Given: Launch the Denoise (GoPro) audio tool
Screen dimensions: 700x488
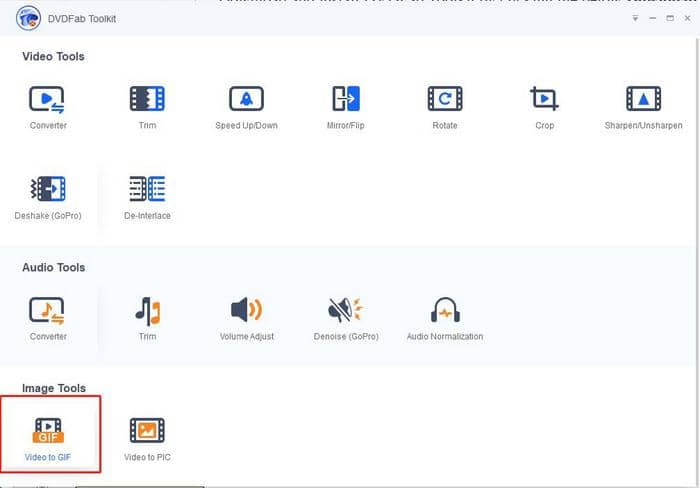Looking at the screenshot, I should click(x=345, y=311).
